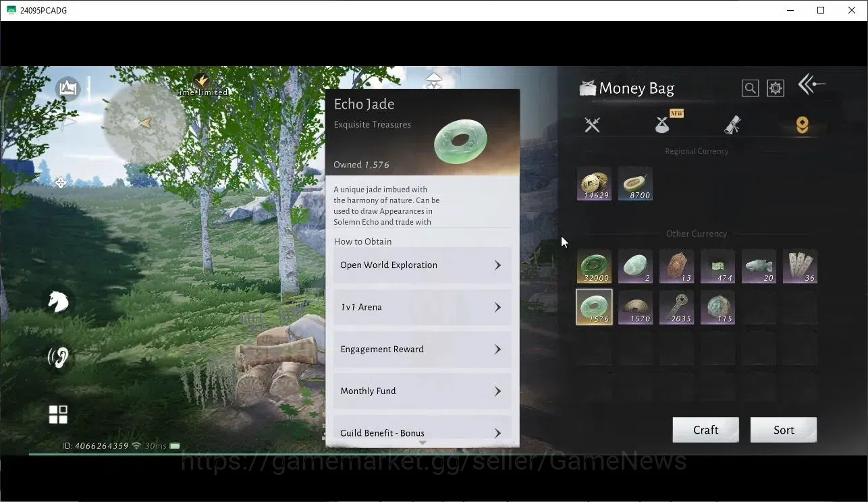
Task: Open the Engagement Reward source
Action: [x=423, y=350]
